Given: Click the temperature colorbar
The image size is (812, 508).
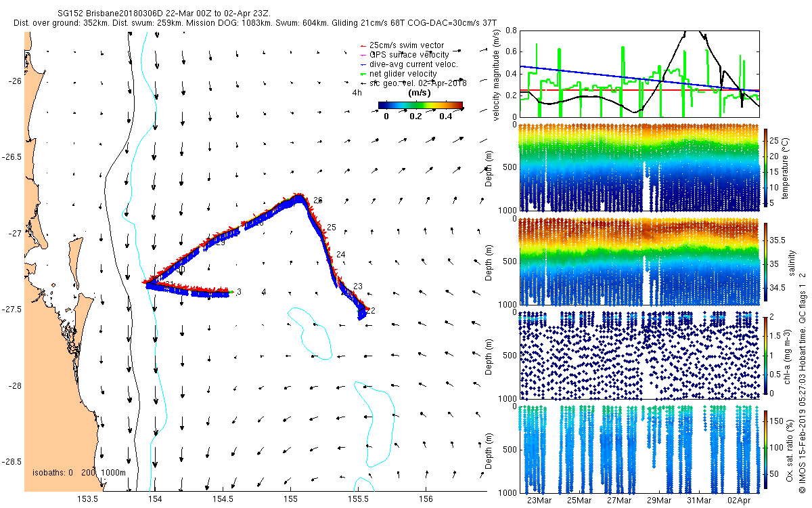Looking at the screenshot, I should coord(767,168).
